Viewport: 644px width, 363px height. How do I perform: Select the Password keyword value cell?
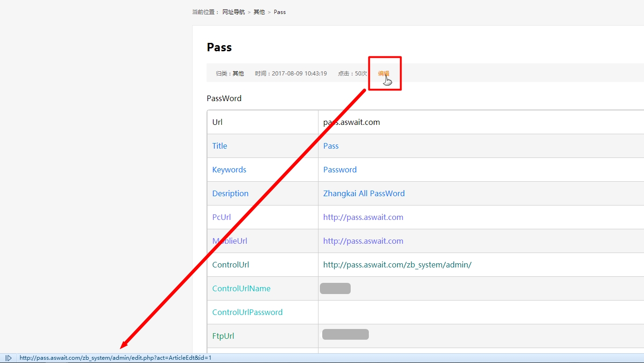click(339, 170)
